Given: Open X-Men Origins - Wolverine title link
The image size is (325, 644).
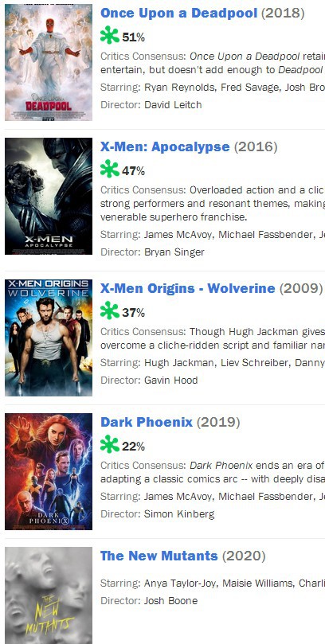Looking at the screenshot, I should pyautogui.click(x=188, y=288).
